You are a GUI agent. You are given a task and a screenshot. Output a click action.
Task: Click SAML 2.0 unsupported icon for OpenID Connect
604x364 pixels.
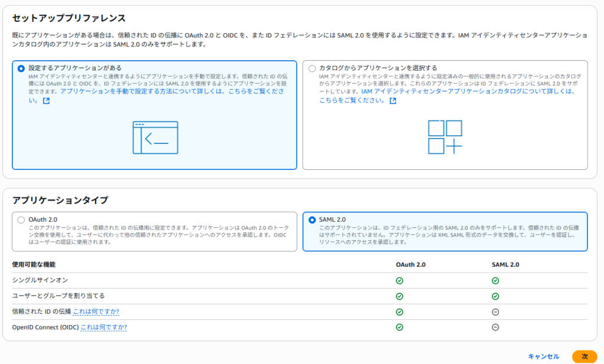point(495,327)
